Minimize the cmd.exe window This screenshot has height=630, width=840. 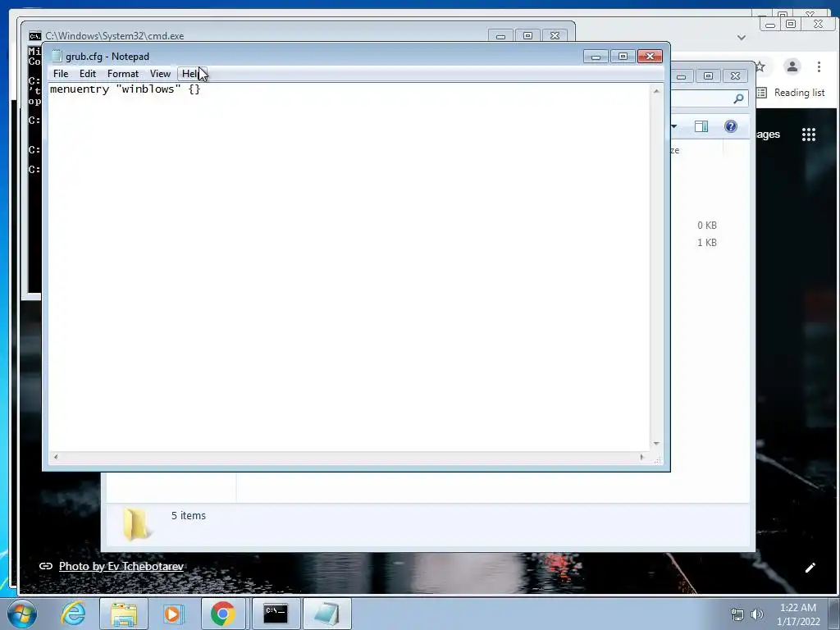pos(501,36)
